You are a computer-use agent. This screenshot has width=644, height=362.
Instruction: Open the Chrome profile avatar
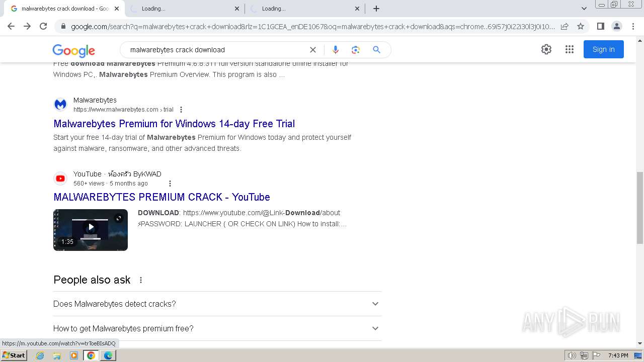[x=616, y=26]
